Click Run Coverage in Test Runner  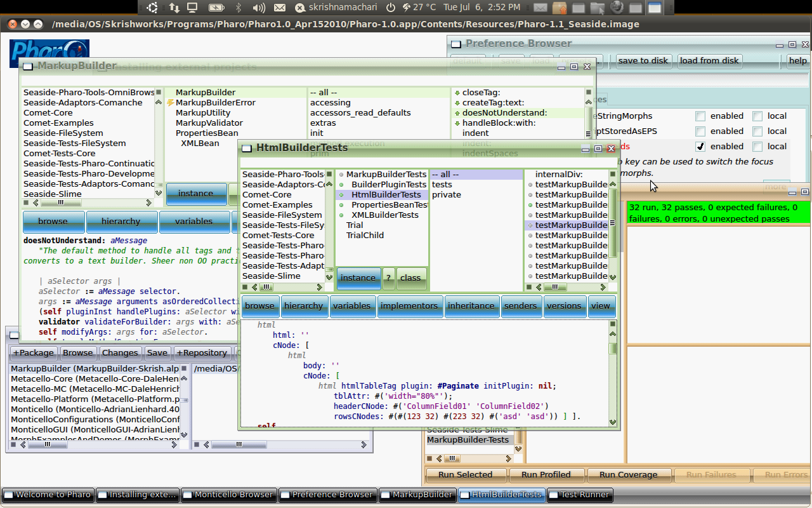click(628, 475)
